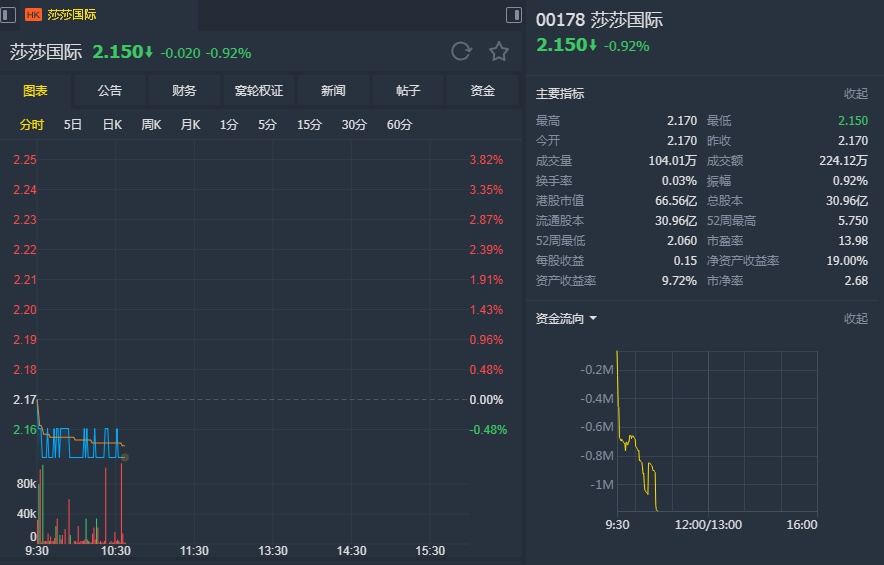
Task: Open the 财务 tab
Action: click(x=184, y=91)
